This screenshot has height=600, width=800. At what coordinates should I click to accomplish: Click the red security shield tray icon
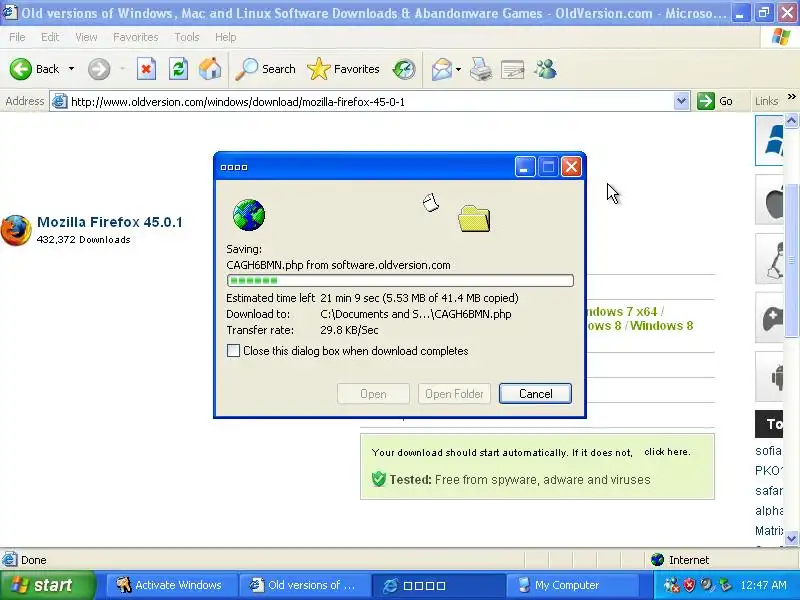click(x=689, y=585)
